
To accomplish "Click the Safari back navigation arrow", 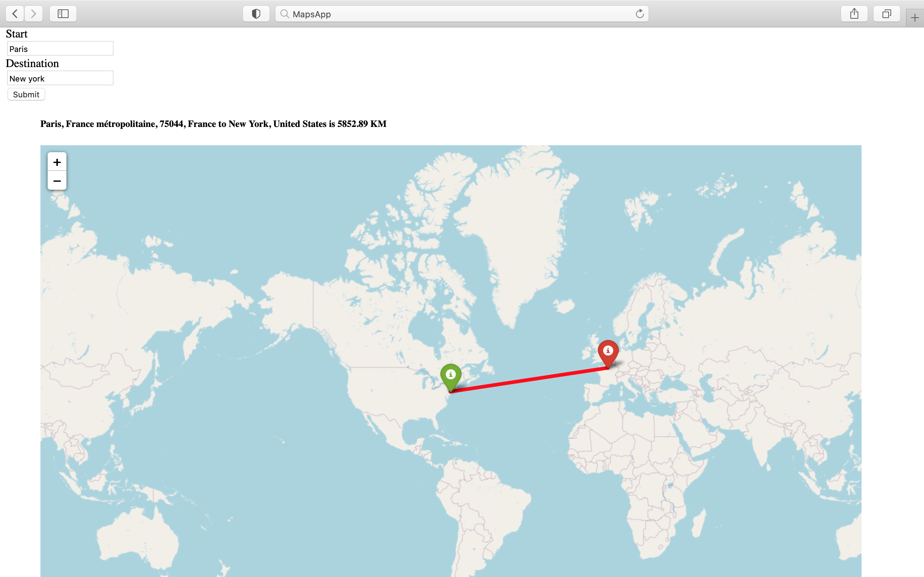I will click(x=14, y=14).
